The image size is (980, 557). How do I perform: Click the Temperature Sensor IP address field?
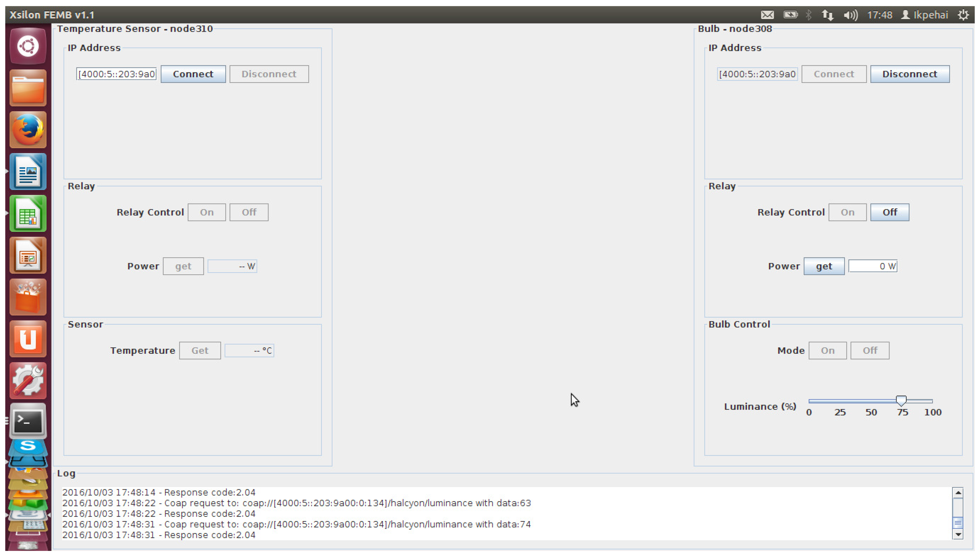(116, 74)
